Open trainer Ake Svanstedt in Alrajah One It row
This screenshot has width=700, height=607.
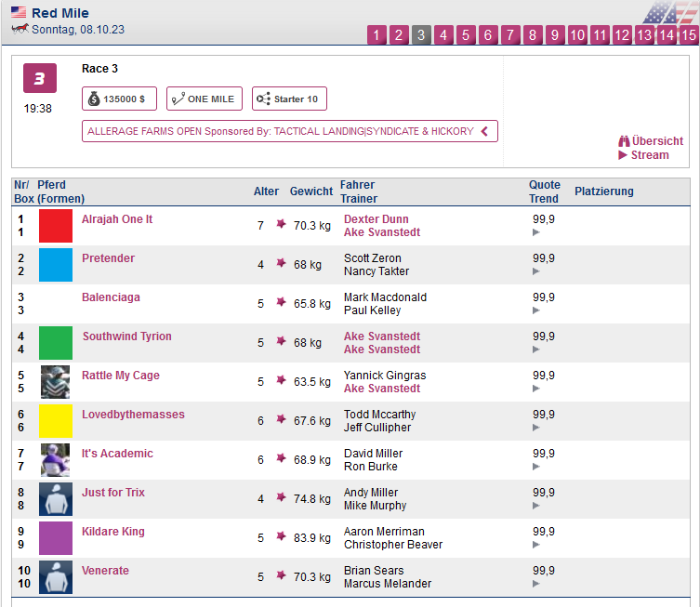382,232
